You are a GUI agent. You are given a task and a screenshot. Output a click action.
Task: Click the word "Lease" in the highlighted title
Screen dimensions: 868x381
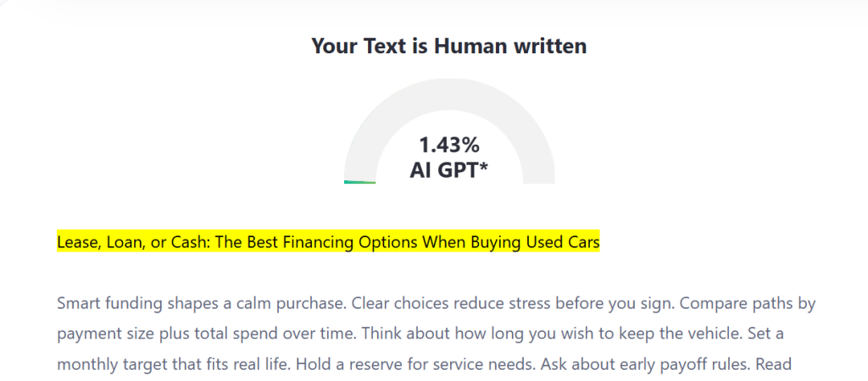(x=77, y=242)
